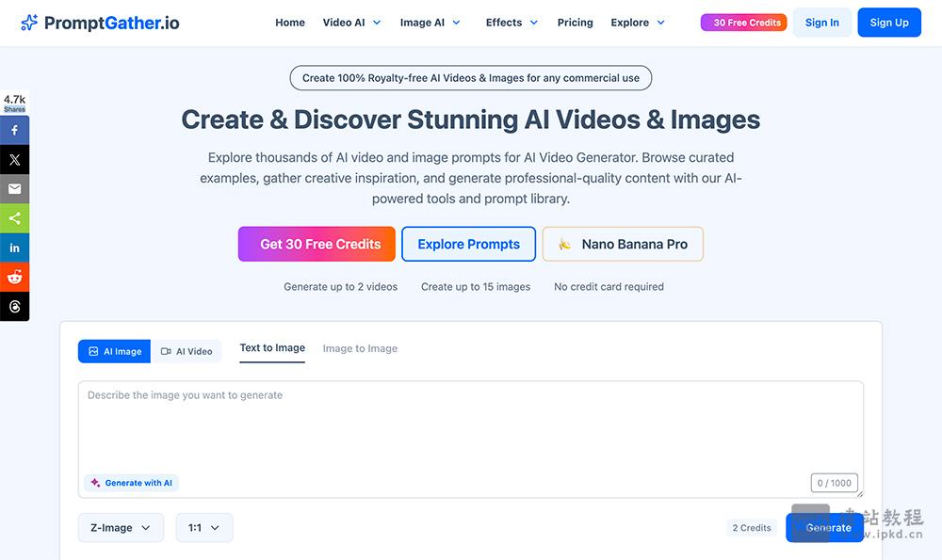The width and height of the screenshot is (942, 560).
Task: Expand the Effects menu
Action: pos(512,23)
